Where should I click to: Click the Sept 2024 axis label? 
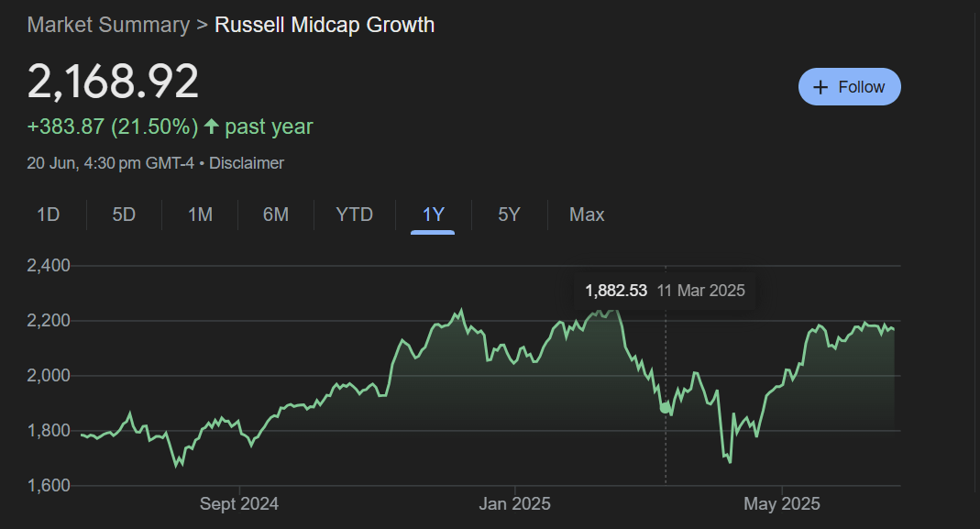pos(238,504)
